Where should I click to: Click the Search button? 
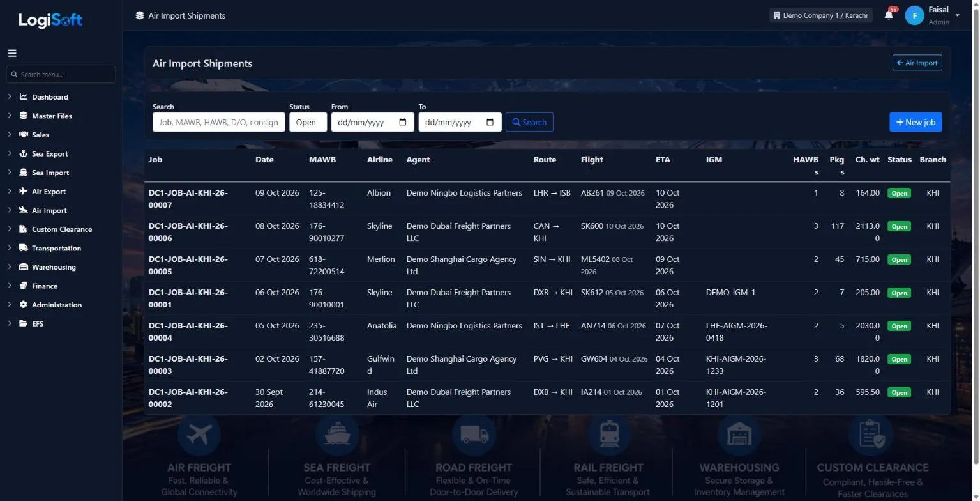(529, 122)
